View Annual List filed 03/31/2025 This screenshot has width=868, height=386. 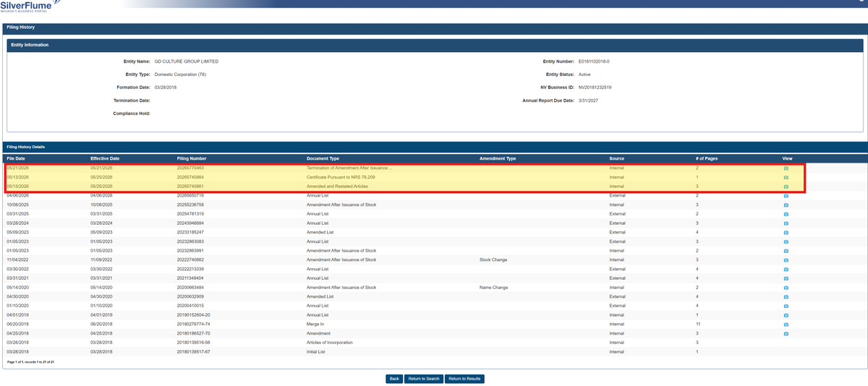[x=786, y=214]
